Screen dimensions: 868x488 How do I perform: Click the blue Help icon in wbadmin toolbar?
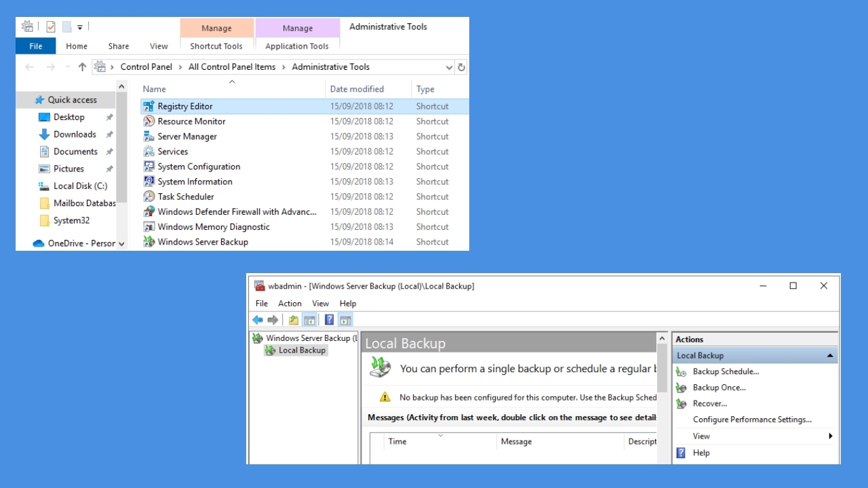coord(330,320)
